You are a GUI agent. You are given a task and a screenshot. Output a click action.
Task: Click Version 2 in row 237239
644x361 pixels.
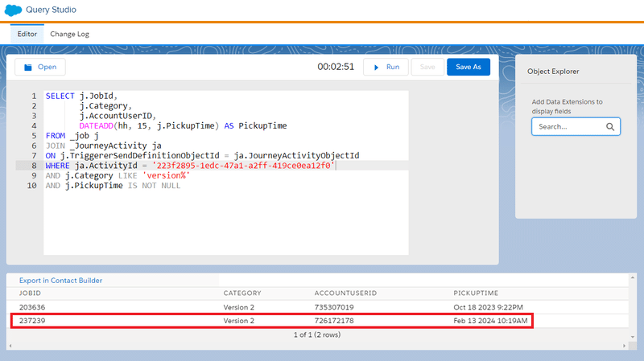tap(238, 321)
